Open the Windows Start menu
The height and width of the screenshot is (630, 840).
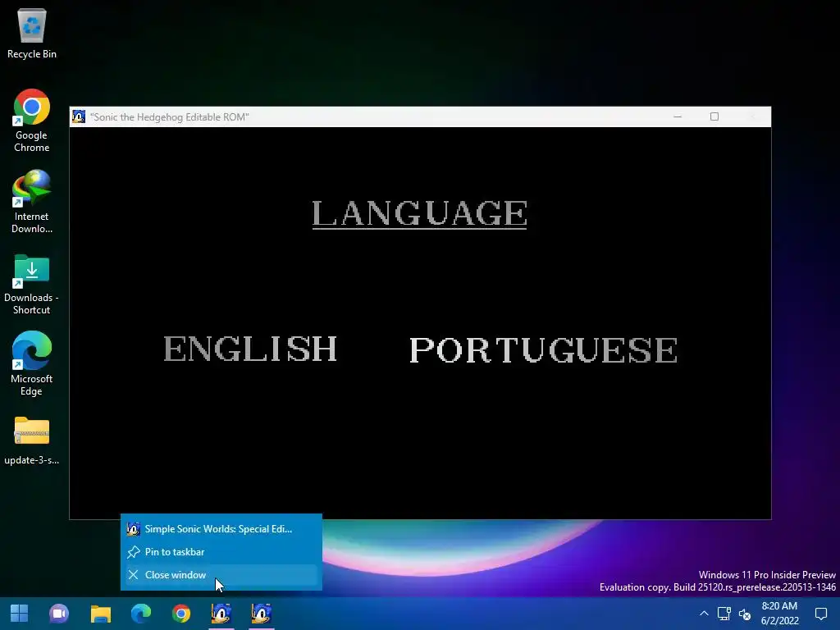20,614
